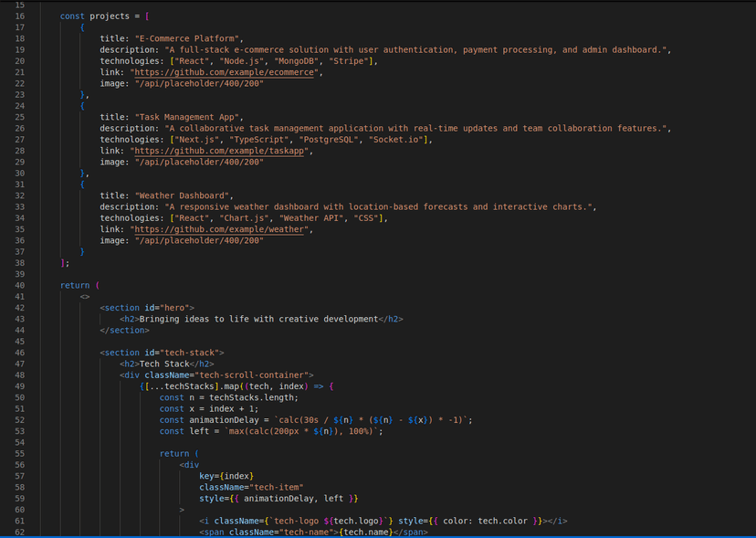Open the weather GitHub link on line 35
Image resolution: width=756 pixels, height=538 pixels.
click(x=221, y=228)
